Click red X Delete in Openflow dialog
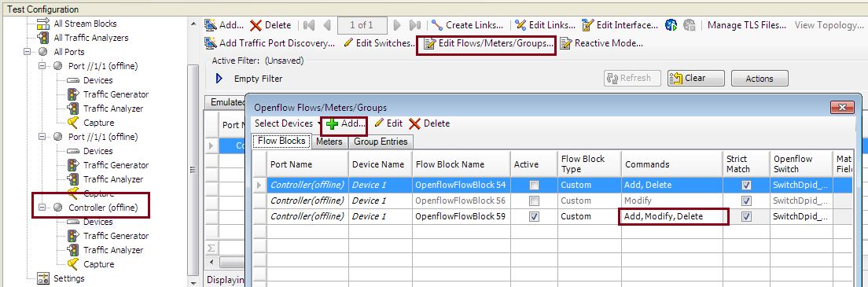 tap(429, 123)
